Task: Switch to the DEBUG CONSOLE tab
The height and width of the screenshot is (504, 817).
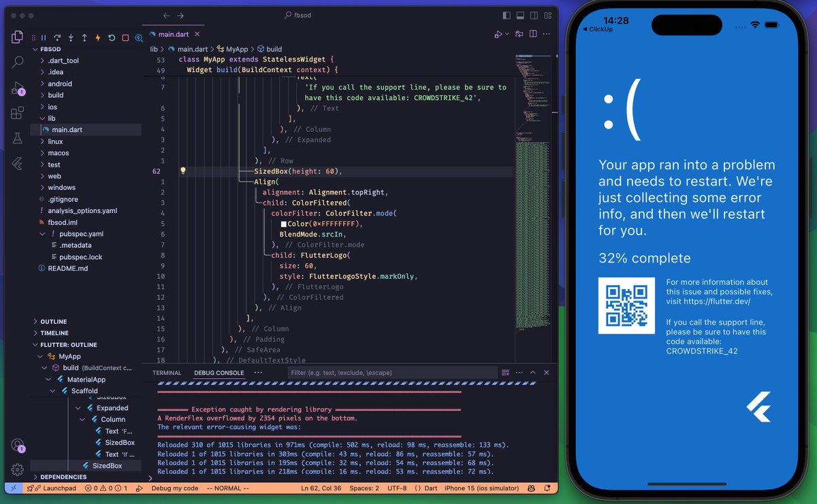Action: pyautogui.click(x=219, y=373)
